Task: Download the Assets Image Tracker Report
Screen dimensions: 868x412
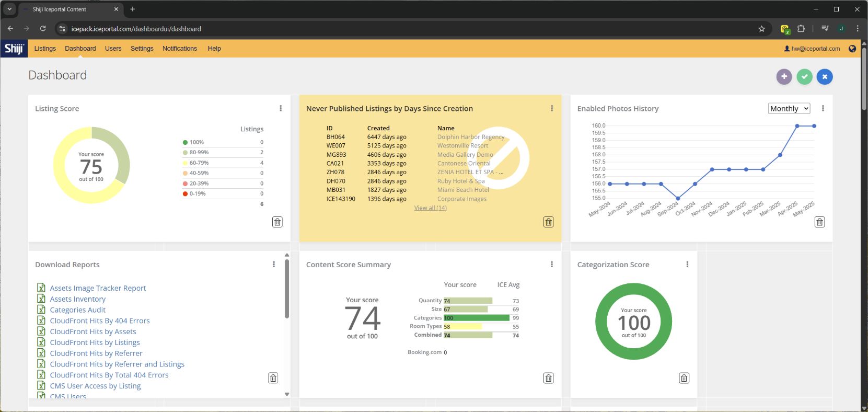Action: click(98, 288)
